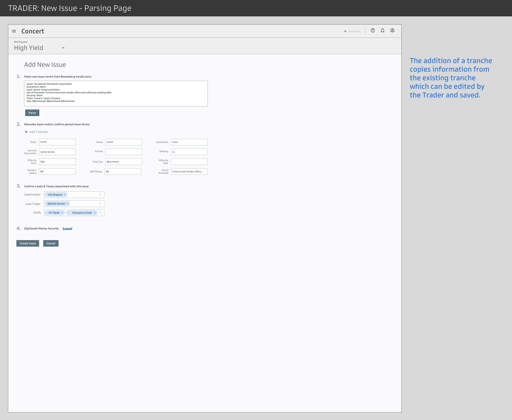The width and height of the screenshot is (512, 420).
Task: Focus the Ticker field
Action: [57, 142]
